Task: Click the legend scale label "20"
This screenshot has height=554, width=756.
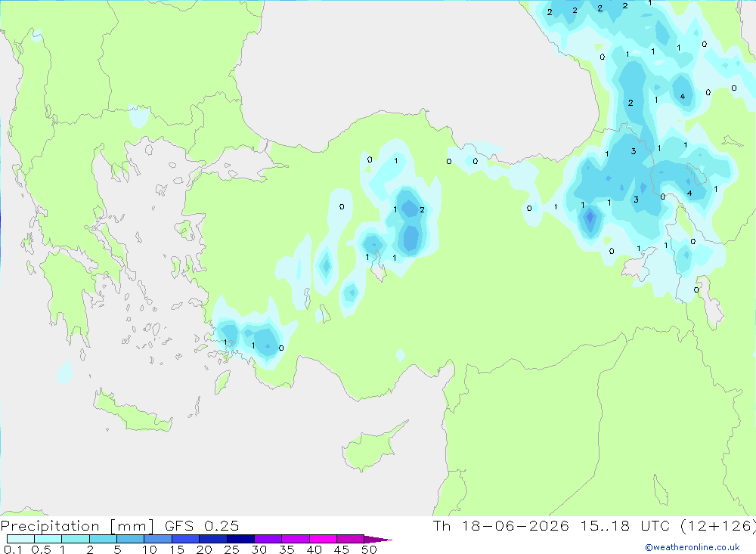Action: [204, 549]
